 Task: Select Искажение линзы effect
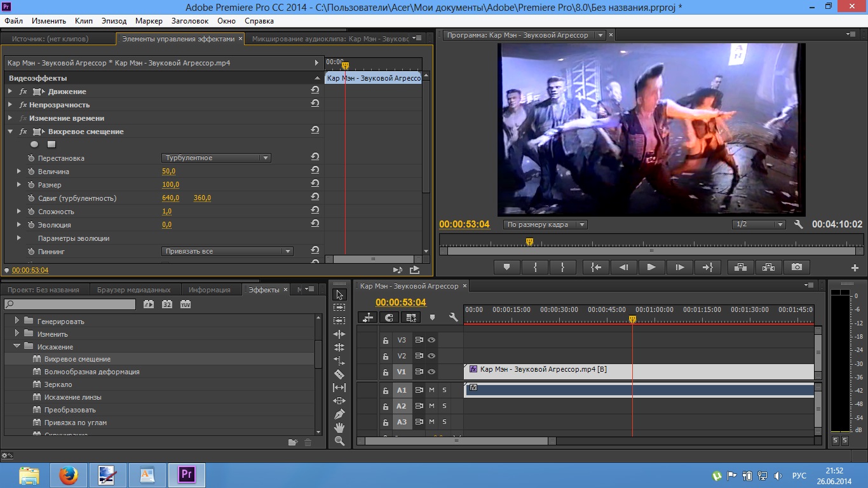74,397
